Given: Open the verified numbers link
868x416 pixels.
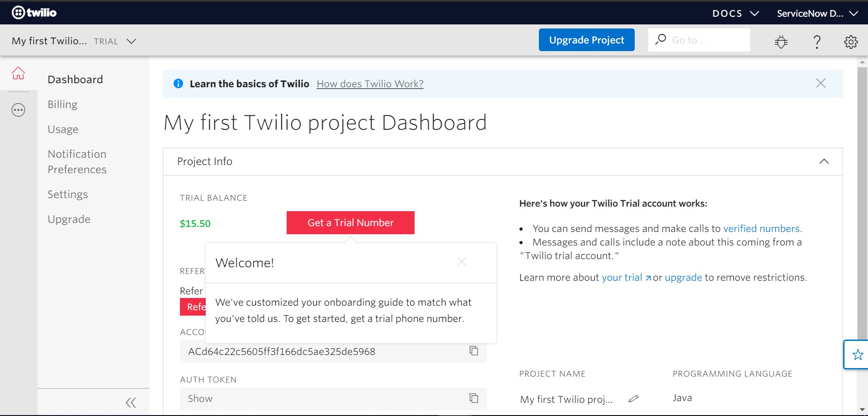Looking at the screenshot, I should 761,228.
